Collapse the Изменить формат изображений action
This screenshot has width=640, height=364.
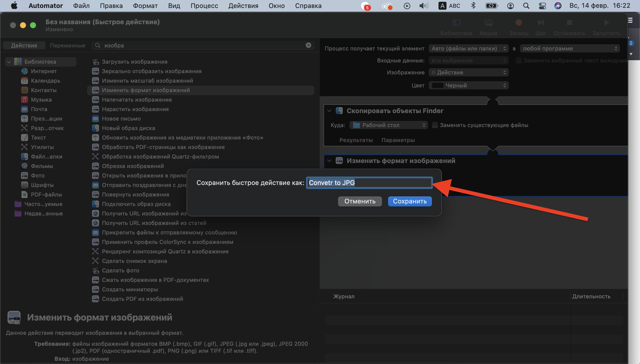329,161
